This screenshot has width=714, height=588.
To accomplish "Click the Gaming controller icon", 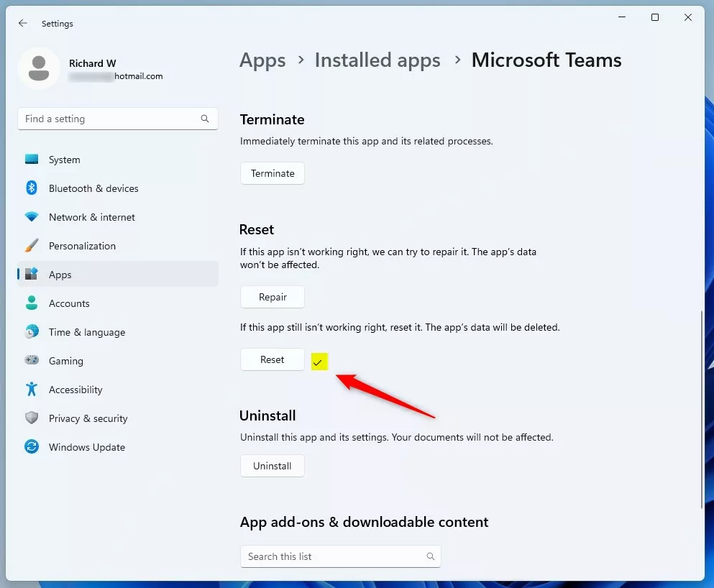I will tap(32, 360).
